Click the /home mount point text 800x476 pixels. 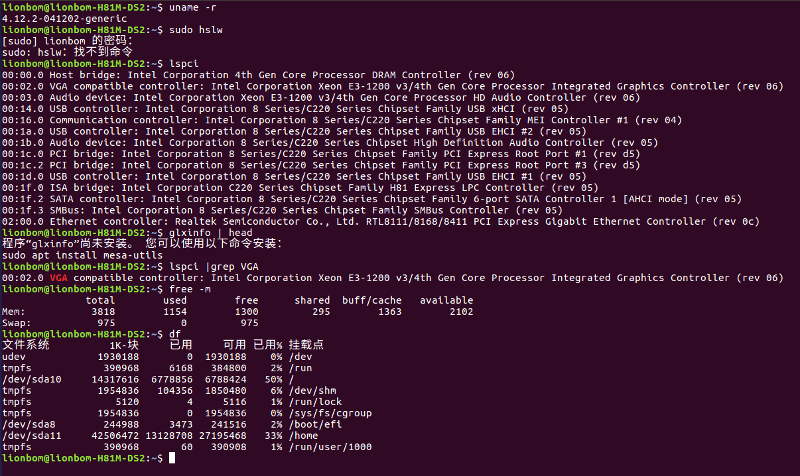(304, 436)
